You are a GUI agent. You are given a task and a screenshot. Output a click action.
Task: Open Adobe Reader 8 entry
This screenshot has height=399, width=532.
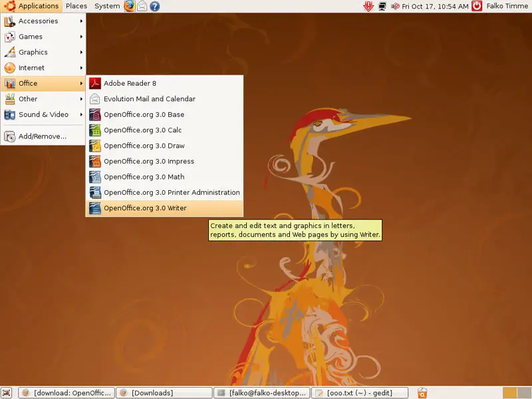pyautogui.click(x=164, y=83)
